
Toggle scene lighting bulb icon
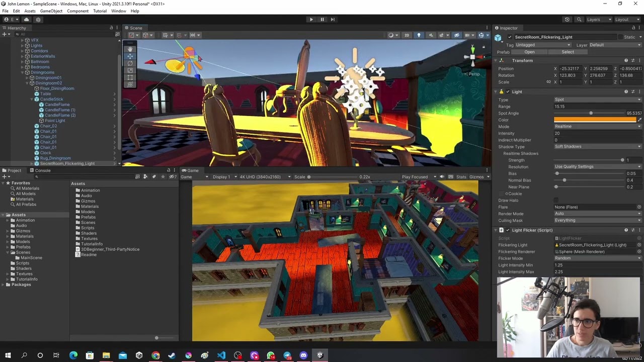pos(419,35)
